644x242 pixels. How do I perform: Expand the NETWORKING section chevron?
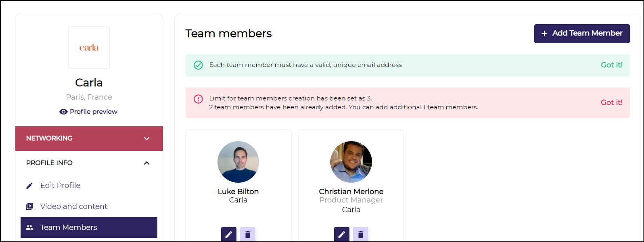(x=146, y=138)
